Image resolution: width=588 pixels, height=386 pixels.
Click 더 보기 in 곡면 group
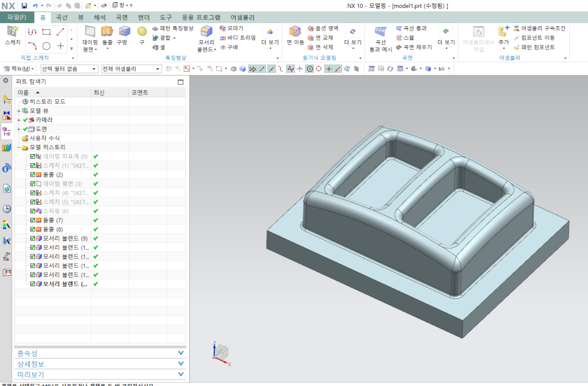pos(446,38)
